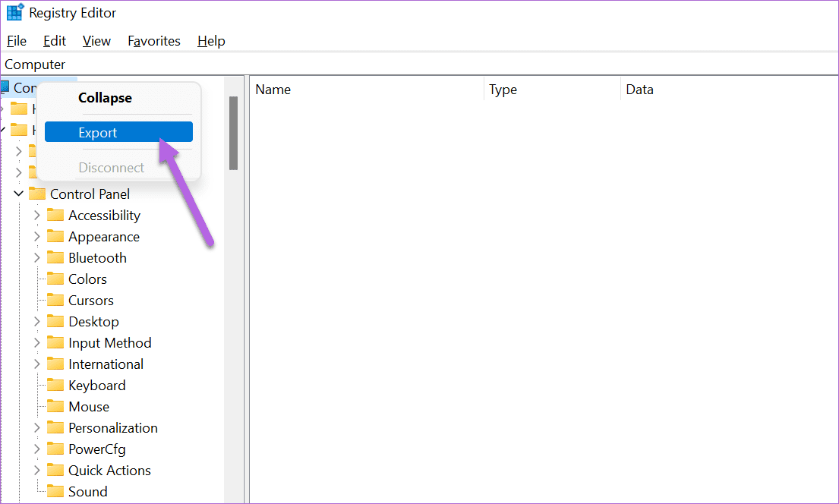Click the Quick Actions folder icon
The height and width of the screenshot is (504, 839).
55,470
